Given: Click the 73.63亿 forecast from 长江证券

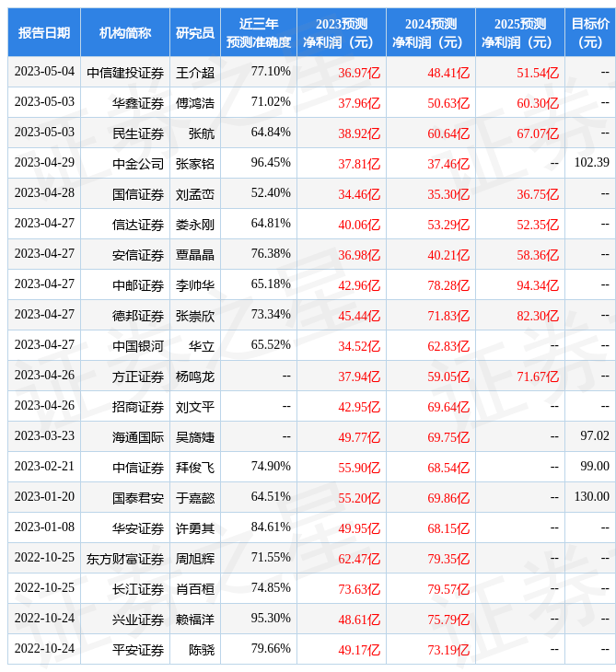Looking at the screenshot, I should point(359,588).
